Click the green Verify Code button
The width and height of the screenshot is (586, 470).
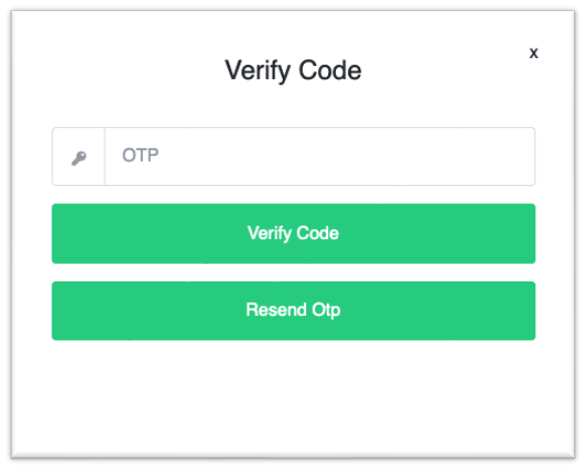[293, 234]
